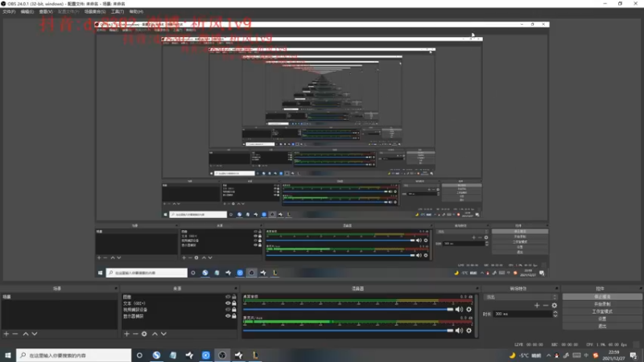This screenshot has width=644, height=362.
Task: Remove selected source with minus icon
Action: click(x=135, y=334)
